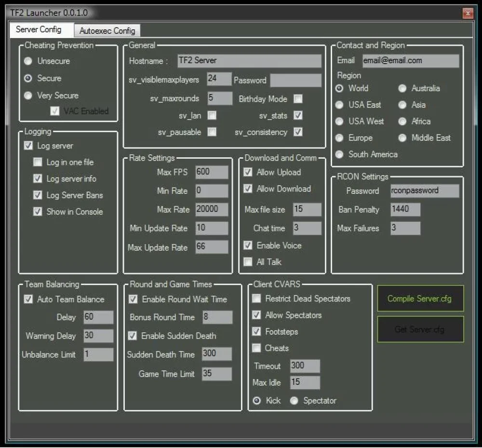The image size is (482, 448).
Task: Toggle Allow Upload checkbox
Action: (248, 172)
